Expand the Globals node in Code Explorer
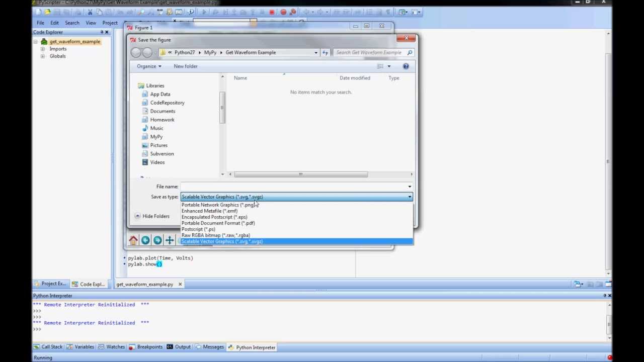644x362 pixels. click(x=43, y=56)
